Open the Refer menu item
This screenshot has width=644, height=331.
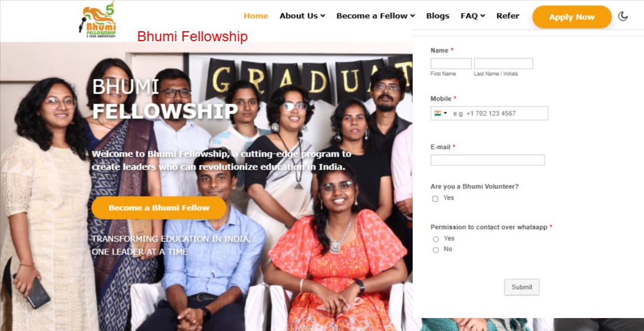[x=507, y=16]
